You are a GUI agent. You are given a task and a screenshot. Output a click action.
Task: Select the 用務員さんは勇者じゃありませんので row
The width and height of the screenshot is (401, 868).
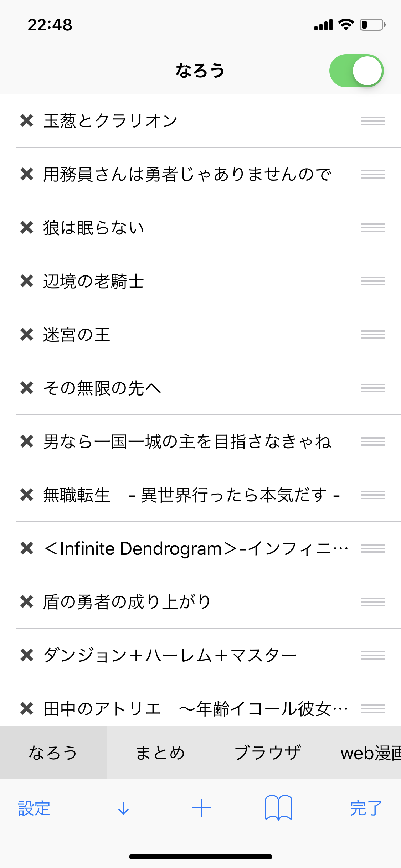pos(187,174)
